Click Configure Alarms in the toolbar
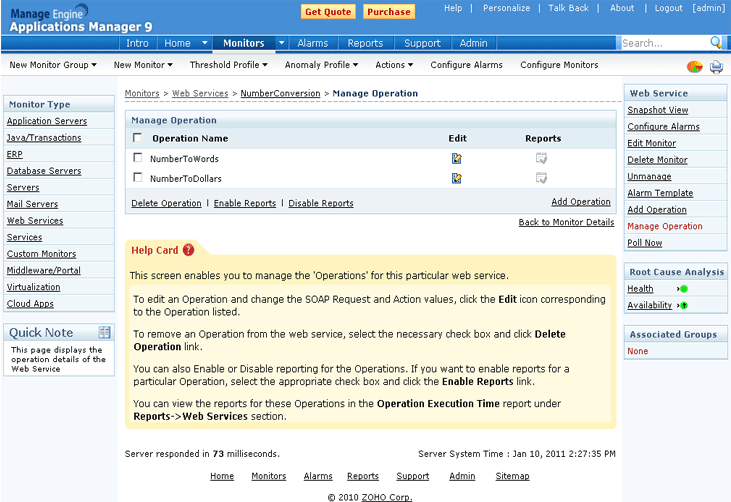This screenshot has height=502, width=731. click(x=466, y=65)
